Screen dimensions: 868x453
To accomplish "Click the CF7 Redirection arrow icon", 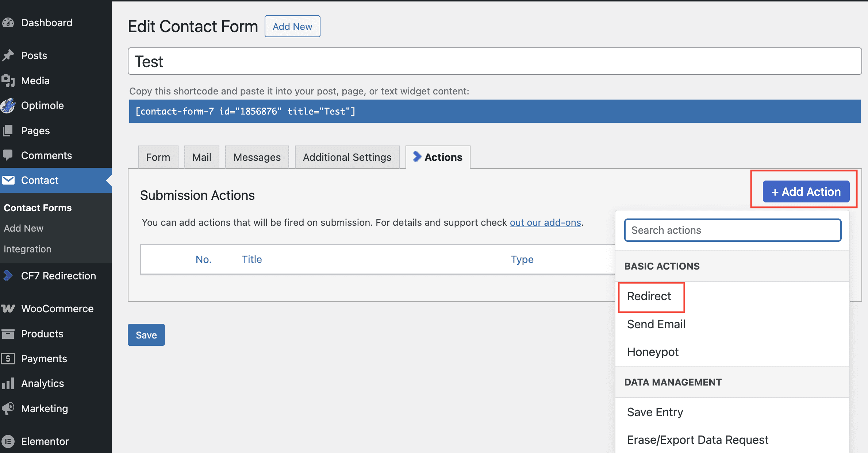I will click(8, 276).
